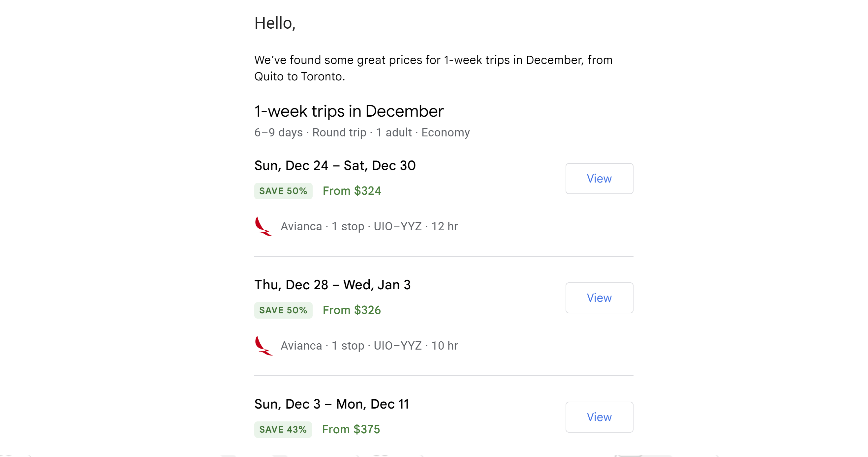Viewport: 868px width, 457px height.
Task: Click the Sun, Dec 24 – Sat, Dec 30 heading
Action: tap(335, 165)
